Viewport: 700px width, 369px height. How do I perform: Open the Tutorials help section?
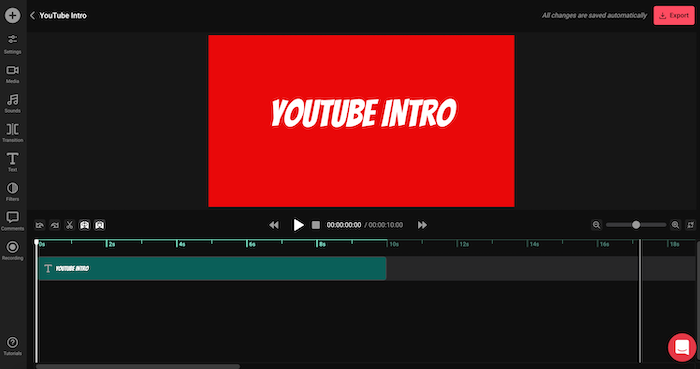12,346
